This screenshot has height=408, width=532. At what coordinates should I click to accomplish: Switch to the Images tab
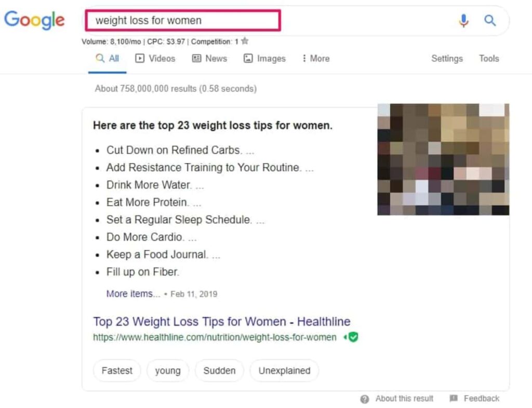coord(264,58)
